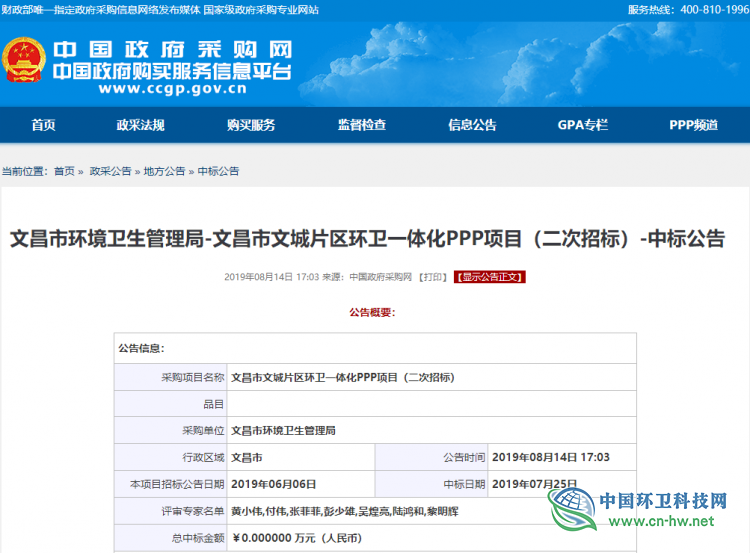Click the 【打印】 print link

[x=433, y=277]
